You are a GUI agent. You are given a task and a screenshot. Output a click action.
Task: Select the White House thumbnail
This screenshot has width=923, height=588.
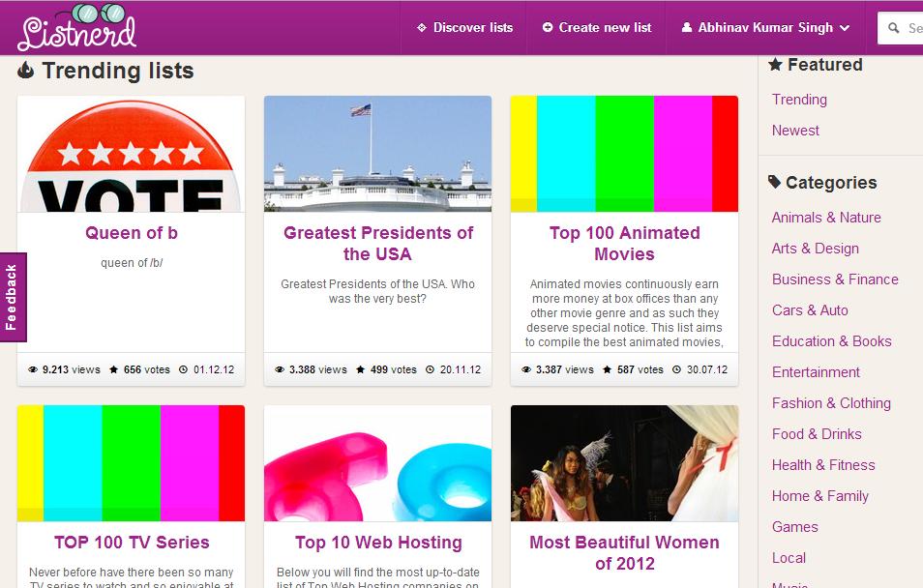[x=378, y=154]
